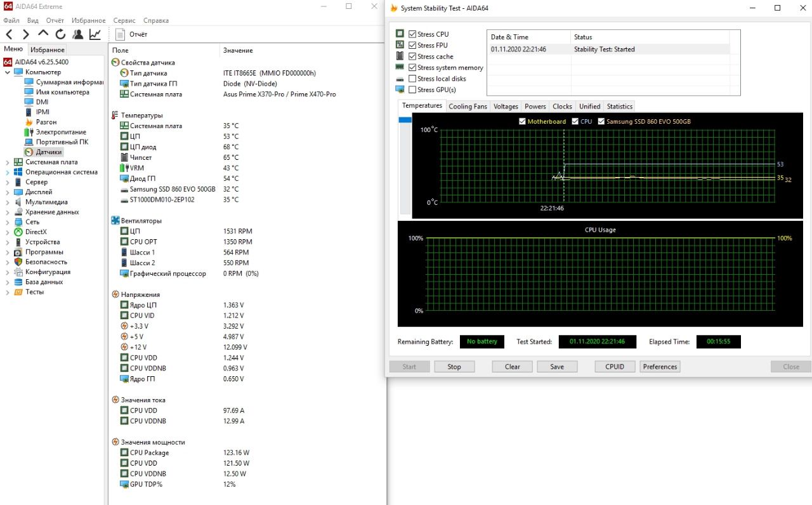Switch to the Избранное tab

[x=47, y=49]
